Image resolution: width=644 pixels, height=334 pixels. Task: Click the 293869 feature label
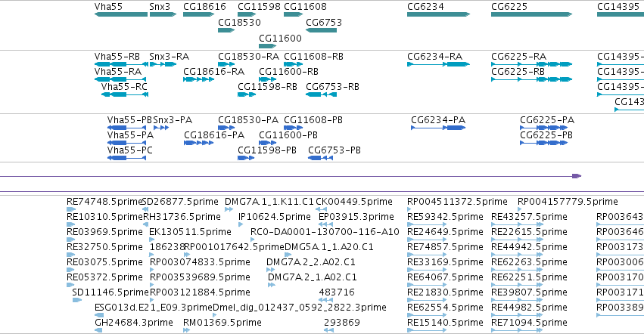(342, 323)
